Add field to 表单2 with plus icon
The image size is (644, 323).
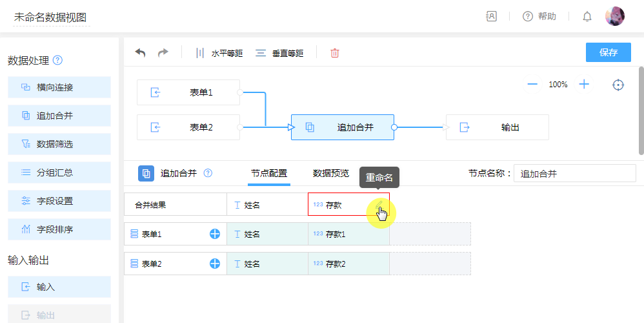click(215, 264)
